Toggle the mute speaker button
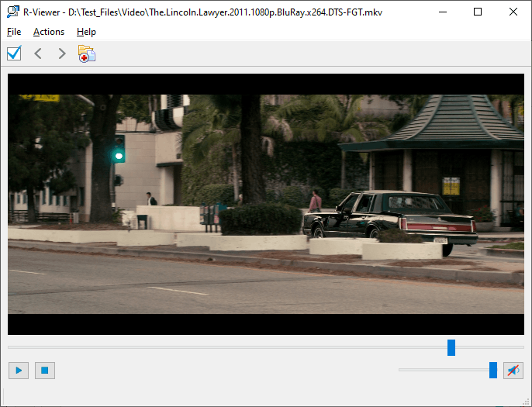Screen dimensions: 532x407 click(513, 371)
